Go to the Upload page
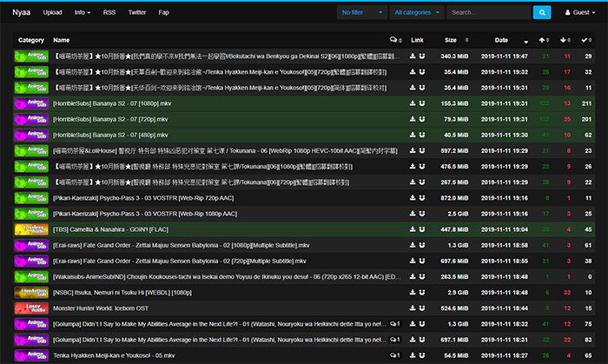This screenshot has height=364, width=608. [x=52, y=13]
